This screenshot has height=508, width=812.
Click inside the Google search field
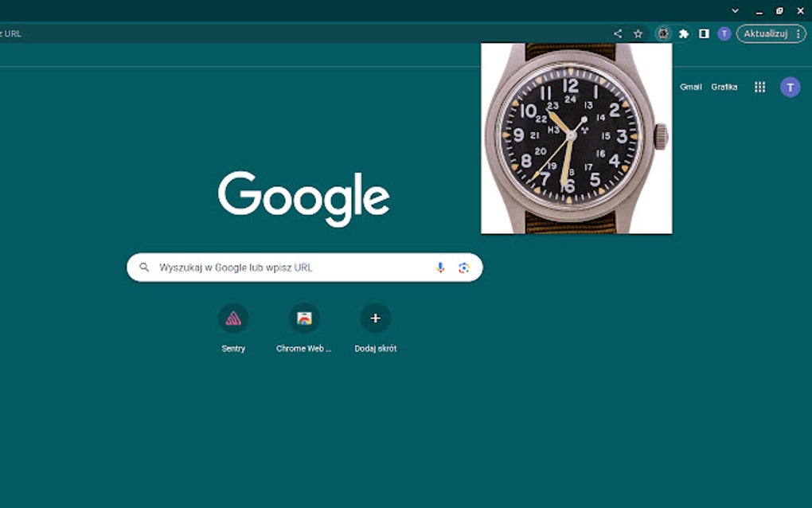(x=279, y=267)
